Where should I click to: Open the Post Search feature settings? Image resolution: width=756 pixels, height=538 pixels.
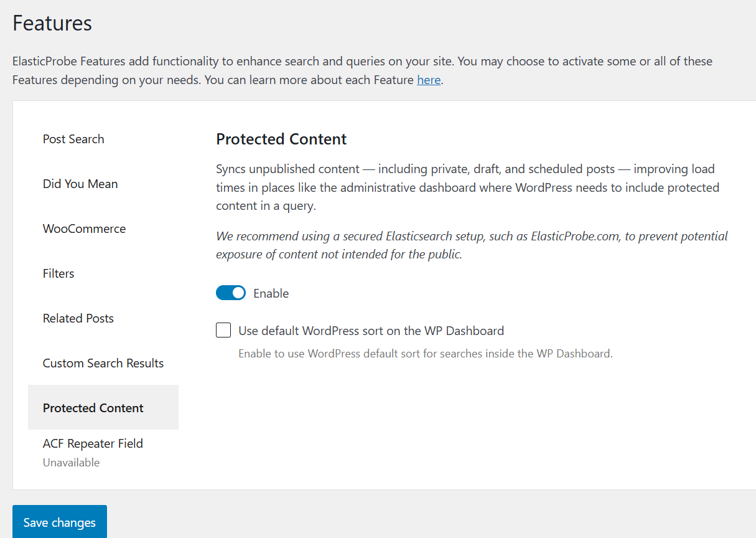73,139
